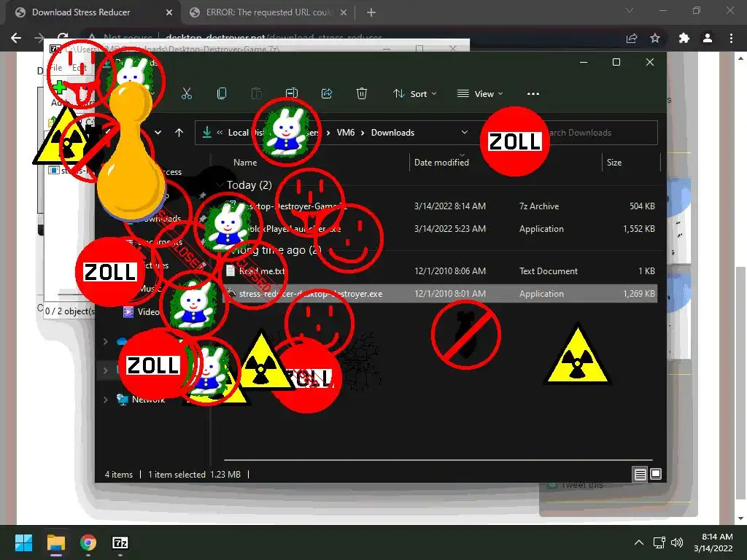Open the View dropdown menu
Image resolution: width=747 pixels, height=560 pixels.
(480, 94)
